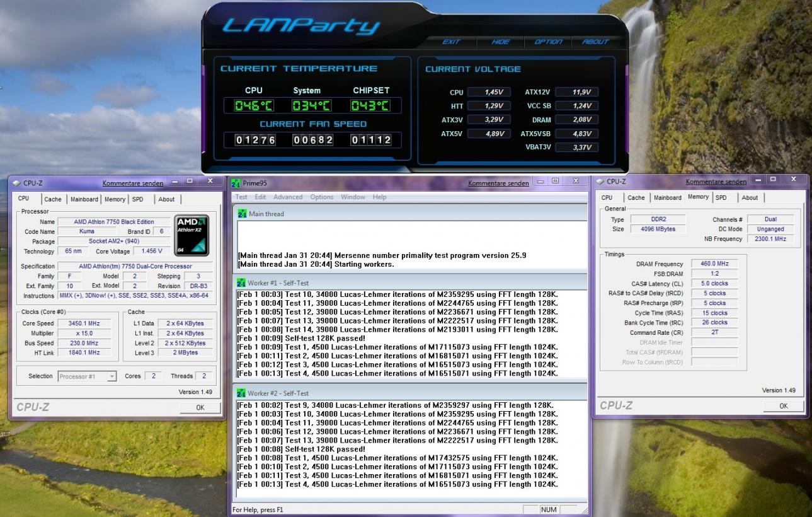Open the Cache tab in left CPU-Z window
Image resolution: width=812 pixels, height=517 pixels.
click(53, 199)
